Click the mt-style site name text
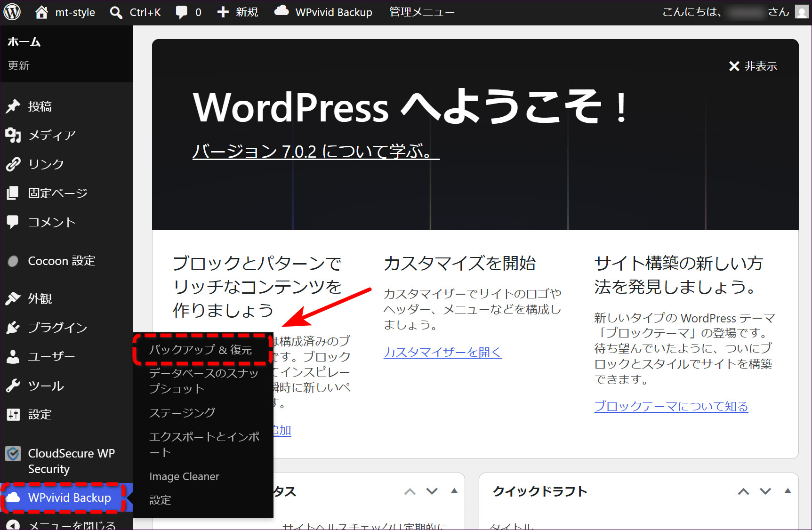The width and height of the screenshot is (812, 530). point(75,12)
